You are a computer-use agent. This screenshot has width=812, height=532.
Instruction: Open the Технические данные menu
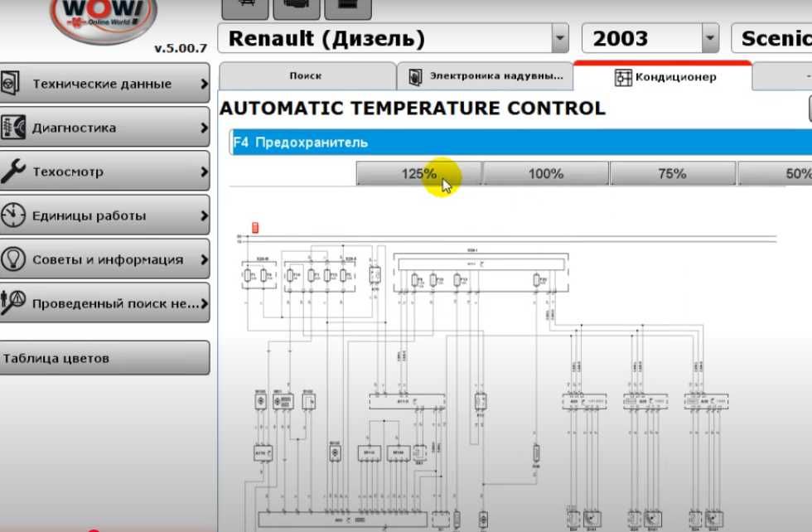(104, 83)
